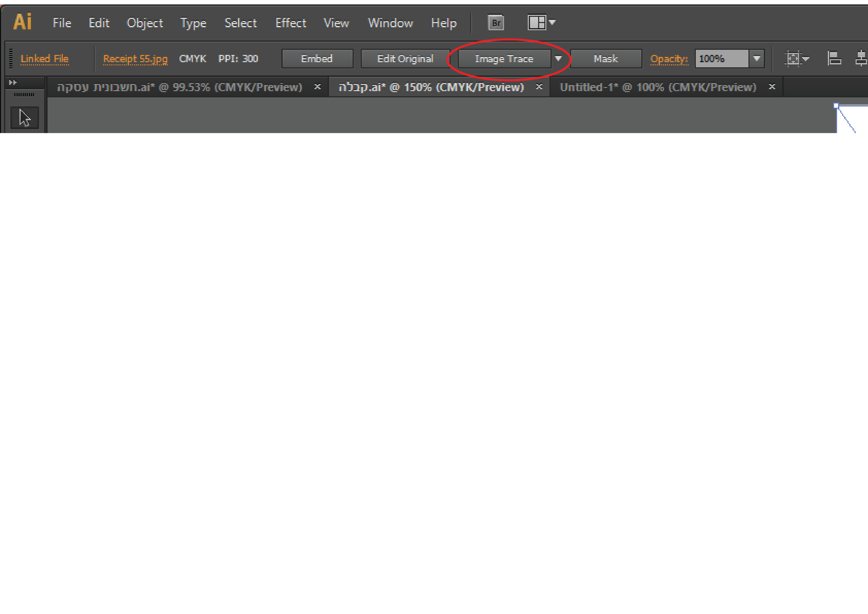868x614 pixels.
Task: Click the Arrange Documents layout icon
Action: pyautogui.click(x=536, y=22)
